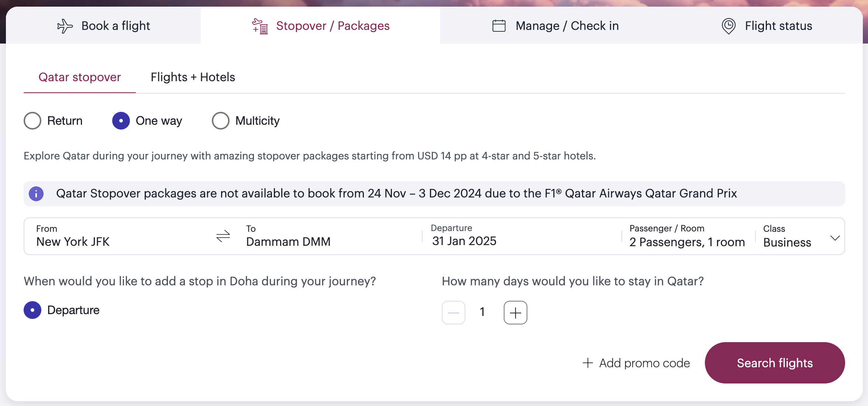Click the location clock icon for Flight status
The height and width of the screenshot is (406, 868).
pos(728,26)
